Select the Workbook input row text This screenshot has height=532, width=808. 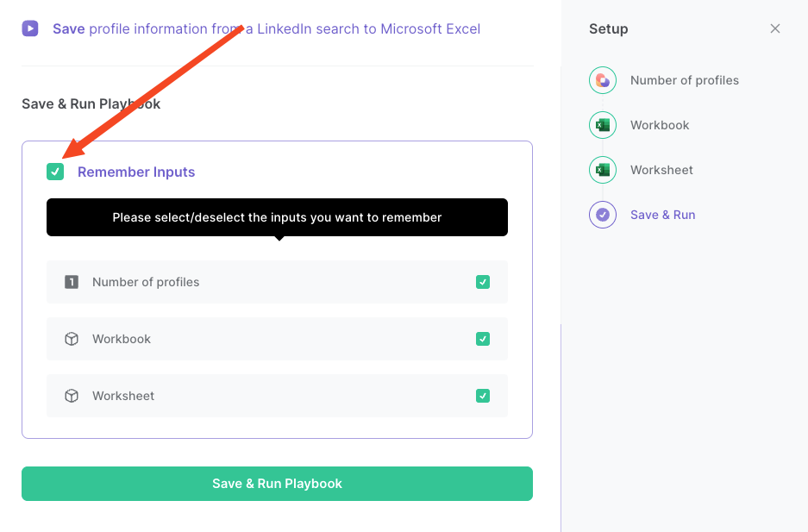122,339
